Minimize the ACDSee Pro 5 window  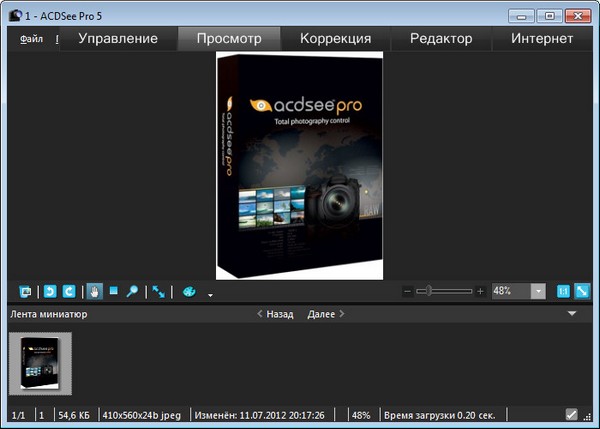click(521, 16)
